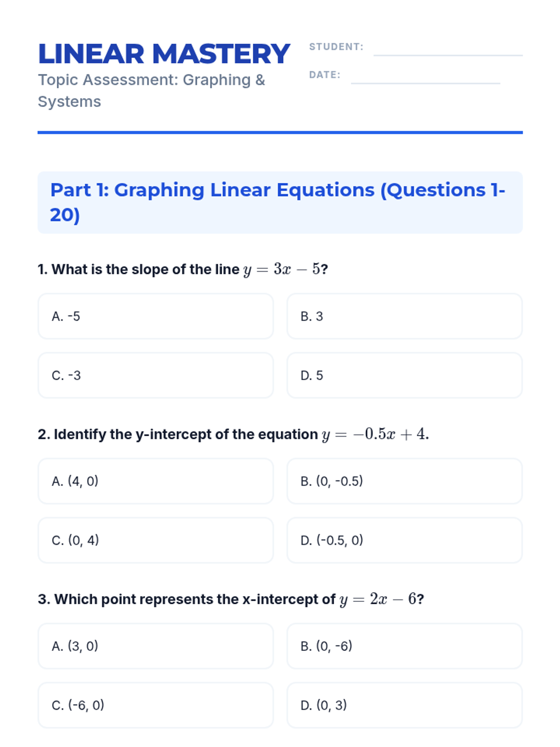Choose option B. 3 for slope question
This screenshot has height=747, width=560.
(x=404, y=316)
